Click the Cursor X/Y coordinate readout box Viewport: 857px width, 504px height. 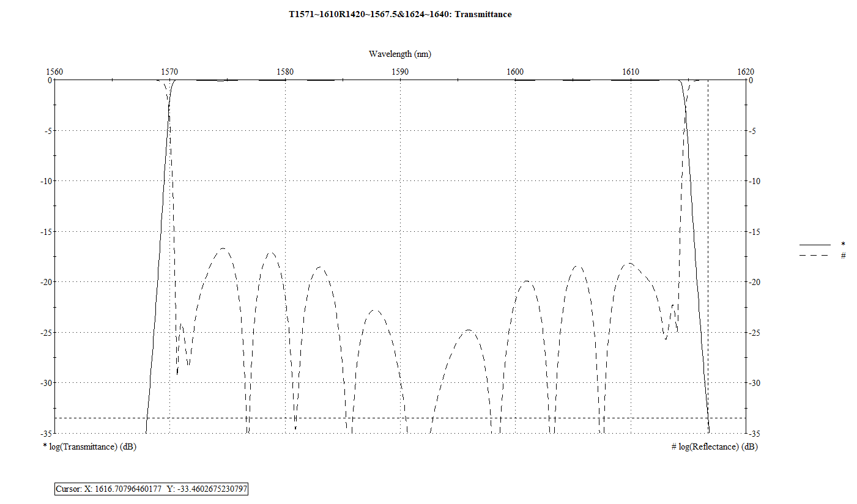(151, 489)
